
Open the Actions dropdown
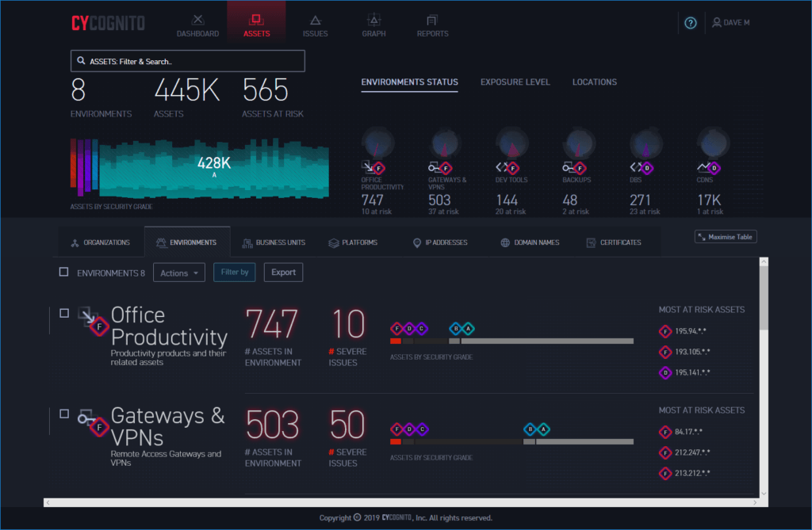click(x=179, y=273)
